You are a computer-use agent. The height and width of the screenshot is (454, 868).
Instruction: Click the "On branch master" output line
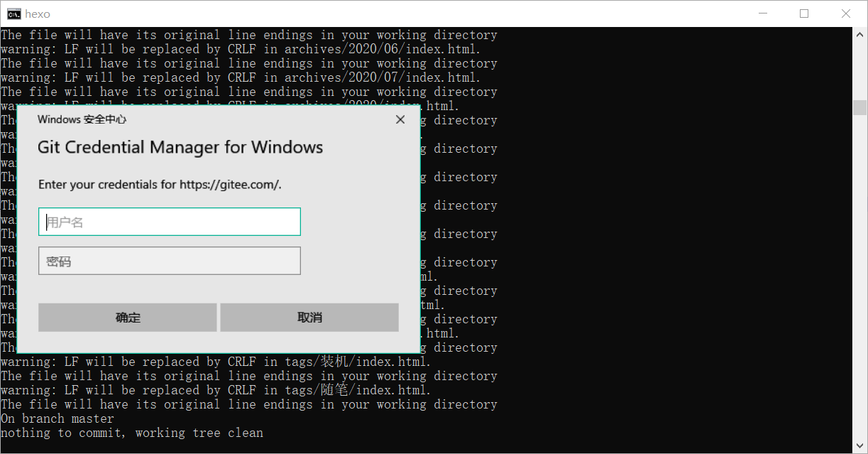57,418
